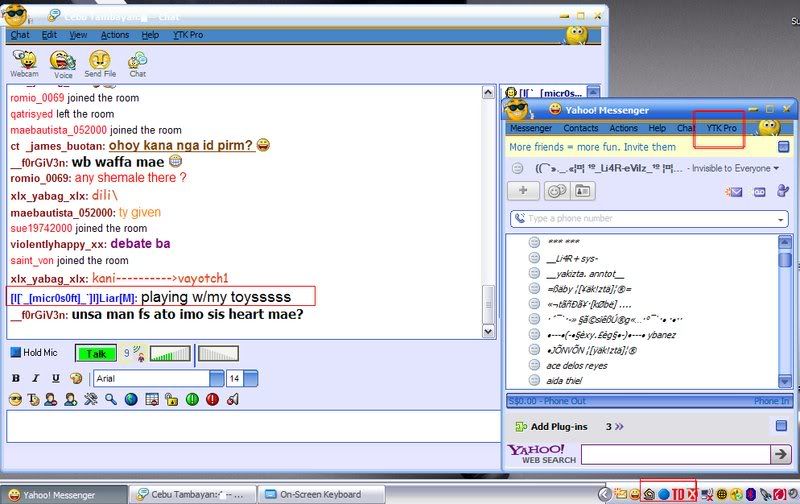
Task: Open YTK Pro menu in chat window
Action: (188, 35)
